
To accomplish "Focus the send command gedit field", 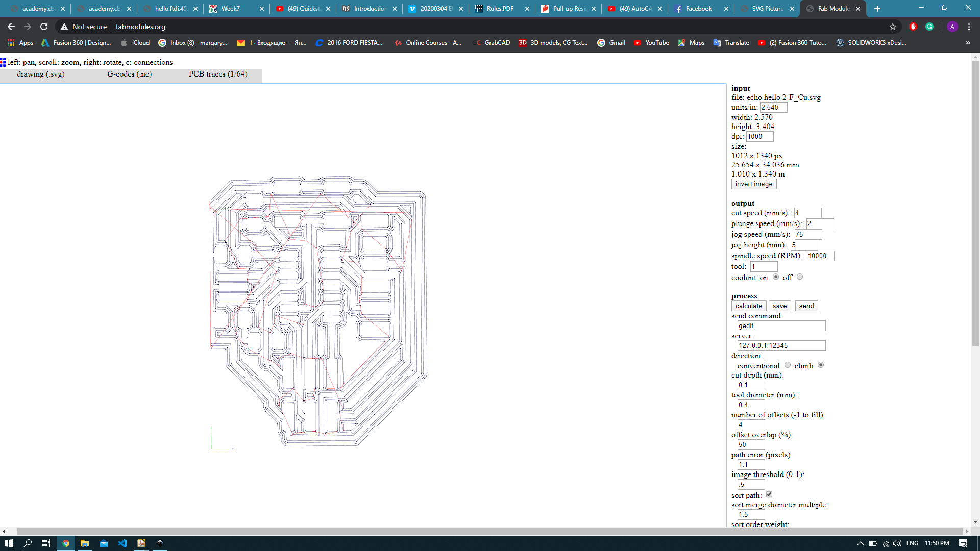I will point(781,326).
